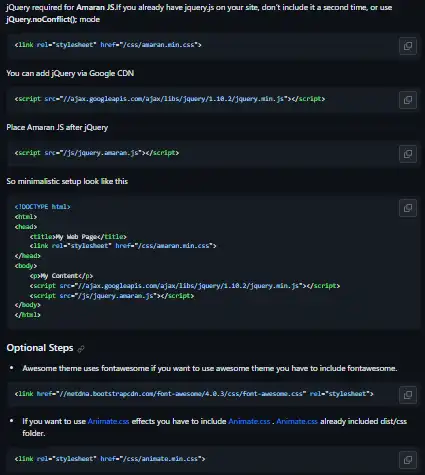Click the anchor link icon beside Optional Steps

coord(81,349)
